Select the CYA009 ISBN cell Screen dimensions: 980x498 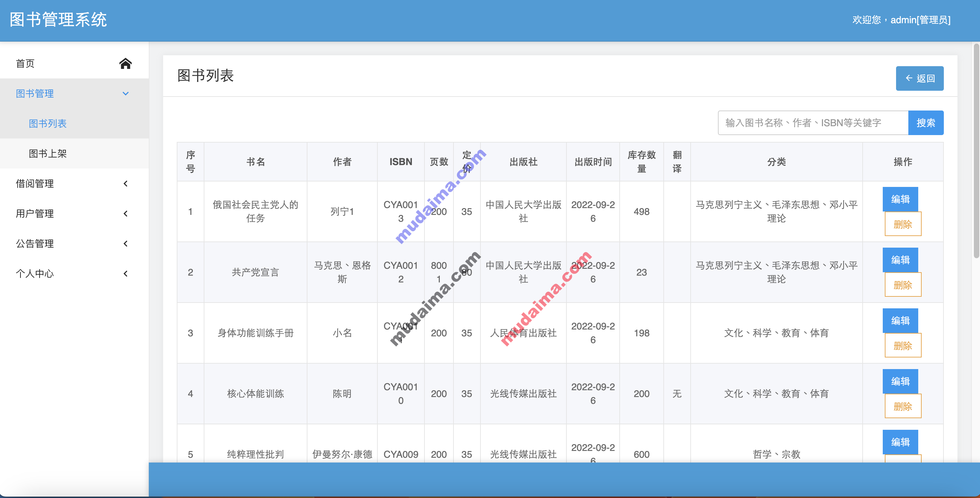(401, 454)
